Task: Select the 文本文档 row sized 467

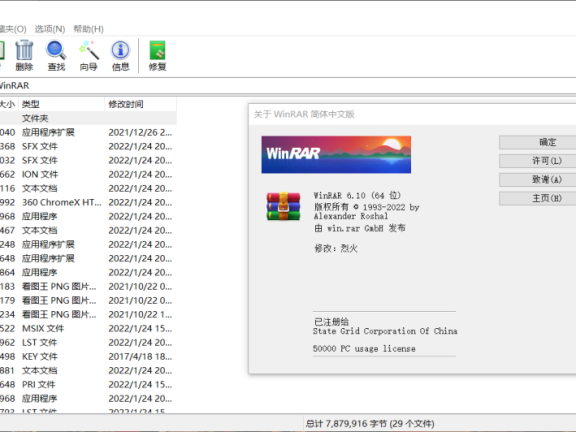Action: click(88, 230)
